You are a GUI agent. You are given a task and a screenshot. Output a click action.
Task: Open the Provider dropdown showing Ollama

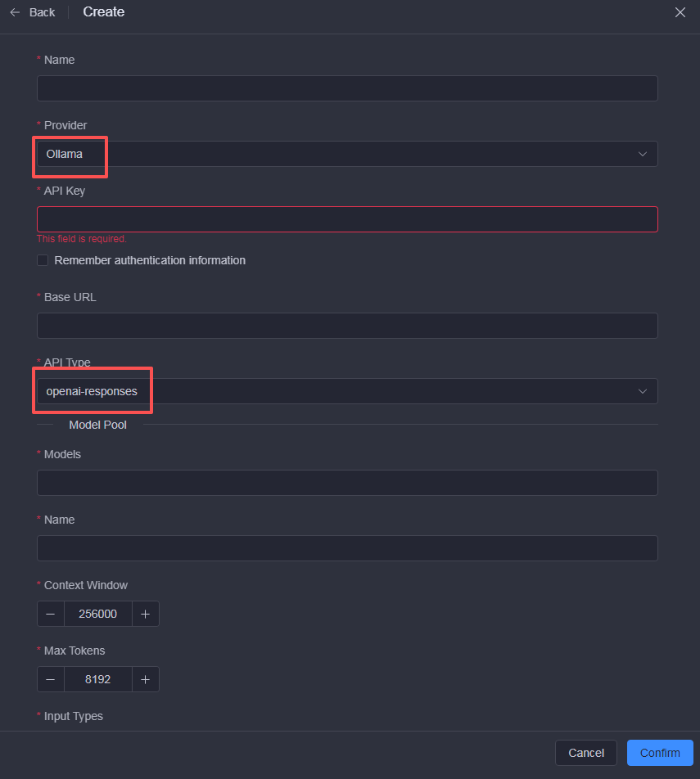point(327,154)
